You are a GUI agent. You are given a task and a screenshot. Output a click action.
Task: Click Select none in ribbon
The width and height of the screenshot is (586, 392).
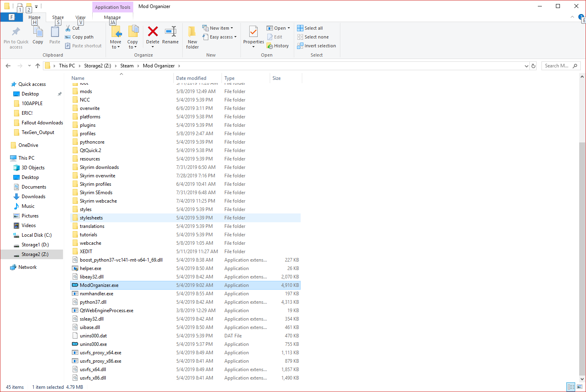[x=313, y=37]
